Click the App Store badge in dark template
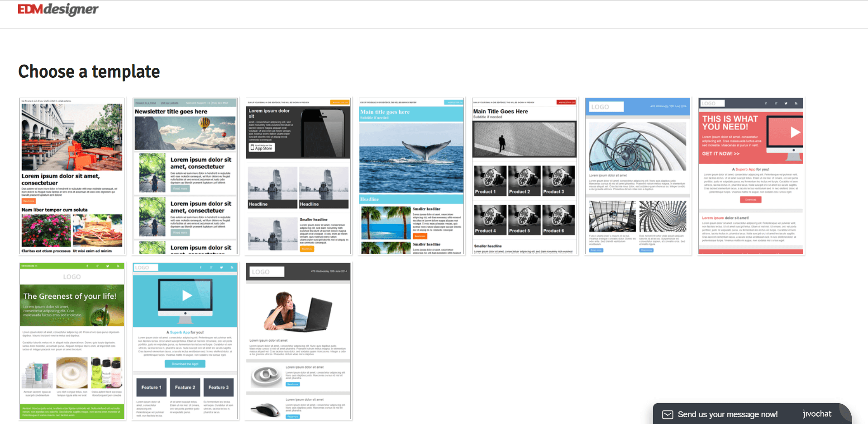Image resolution: width=868 pixels, height=424 pixels. [262, 147]
